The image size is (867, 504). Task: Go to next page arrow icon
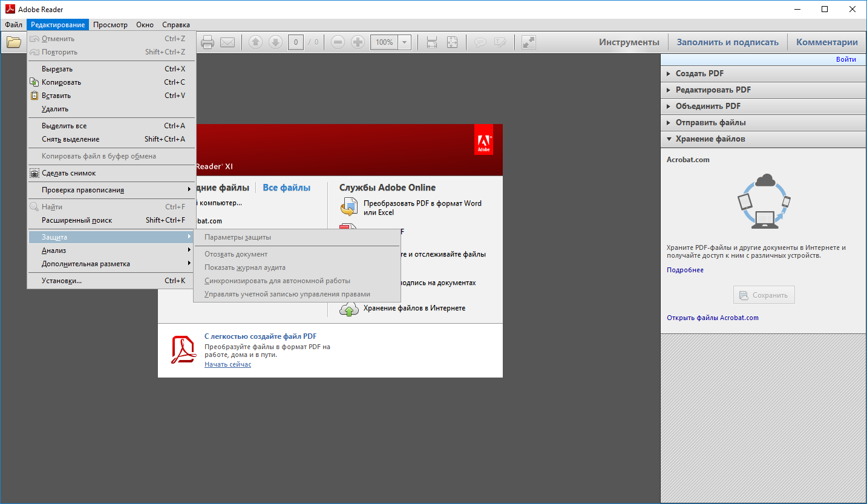click(x=275, y=42)
